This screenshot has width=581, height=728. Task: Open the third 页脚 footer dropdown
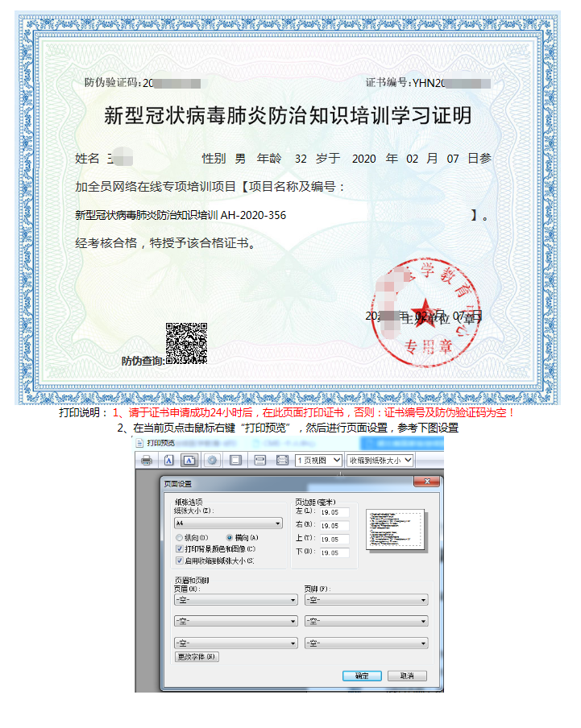[367, 643]
